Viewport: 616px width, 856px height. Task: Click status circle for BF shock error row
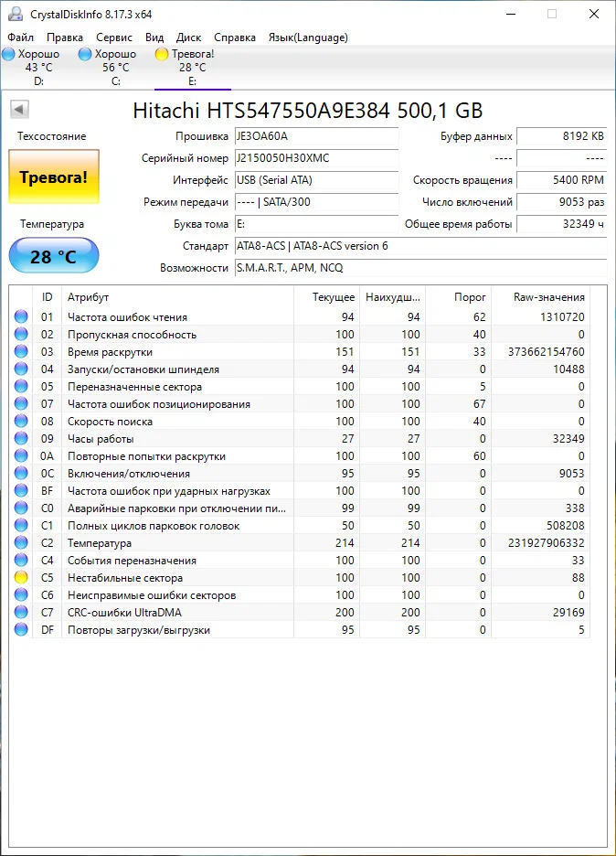[x=21, y=491]
